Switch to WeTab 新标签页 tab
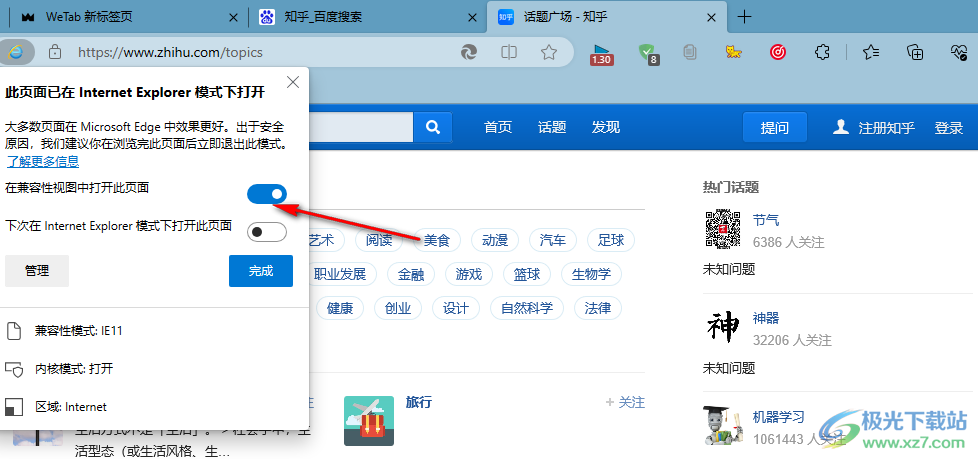Viewport: 978px width, 459px height. pos(130,17)
